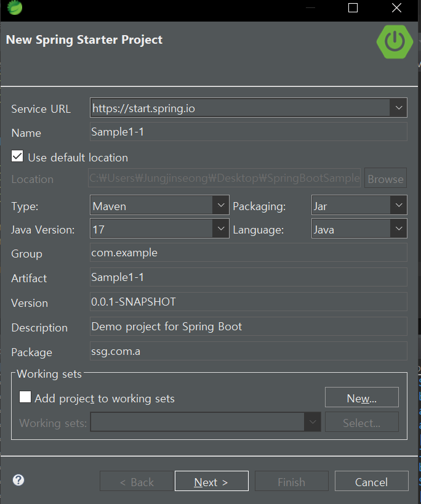Image resolution: width=421 pixels, height=504 pixels.
Task: Click the Spring leaf icon in title bar
Action: [15, 7]
